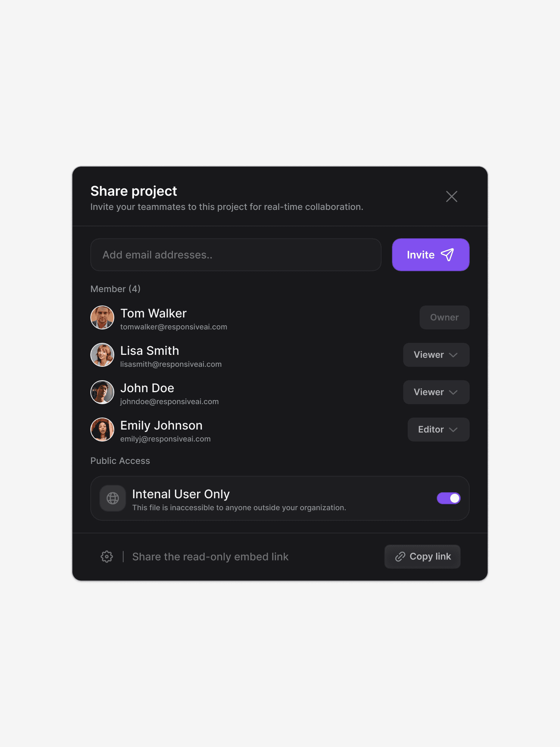This screenshot has height=747, width=560.
Task: Enable organization-only access switch
Action: pyautogui.click(x=448, y=498)
